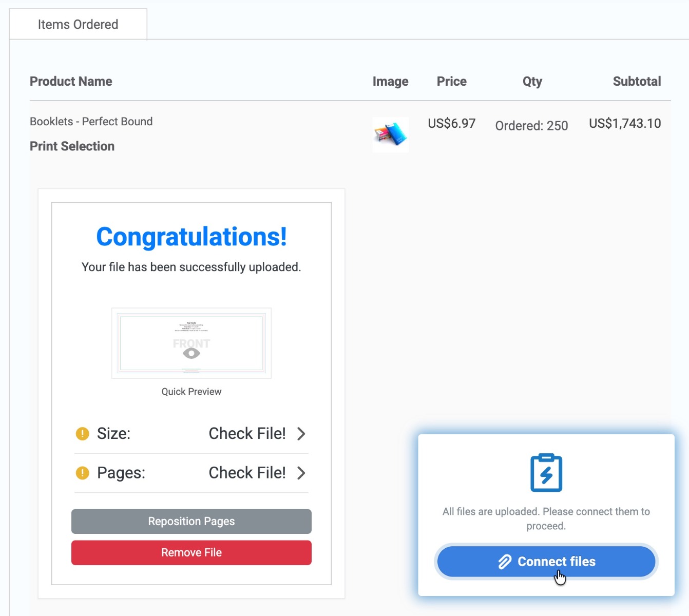Image resolution: width=689 pixels, height=616 pixels.
Task: Click the Remove File button
Action: [x=191, y=552]
